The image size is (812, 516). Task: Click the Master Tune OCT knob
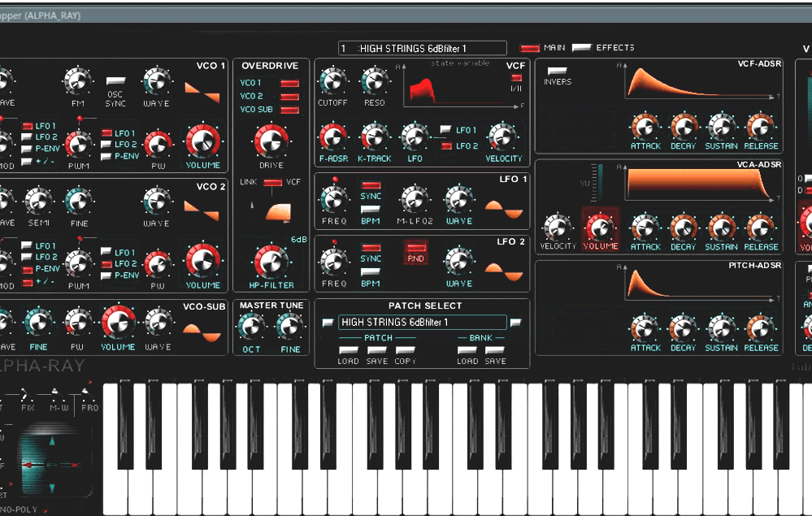(x=251, y=327)
